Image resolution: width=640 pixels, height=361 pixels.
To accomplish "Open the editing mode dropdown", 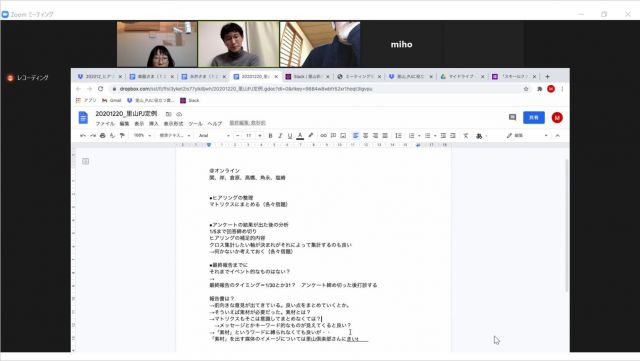I will click(527, 136).
